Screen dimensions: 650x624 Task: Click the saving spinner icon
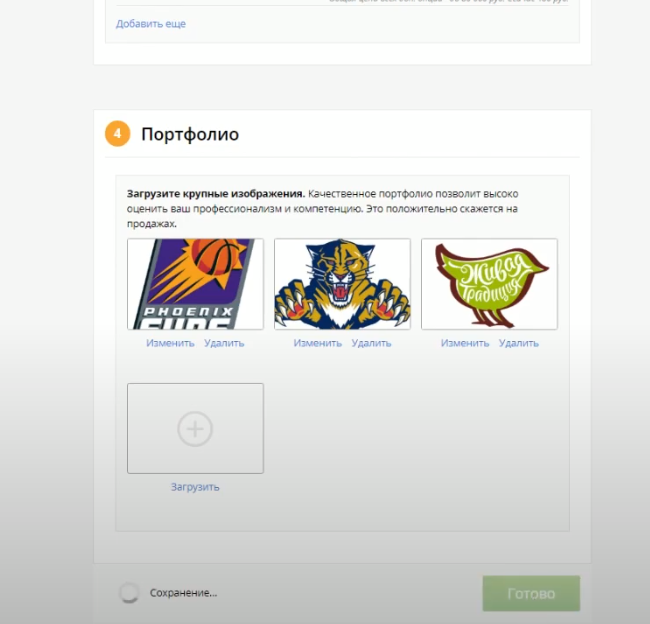129,592
